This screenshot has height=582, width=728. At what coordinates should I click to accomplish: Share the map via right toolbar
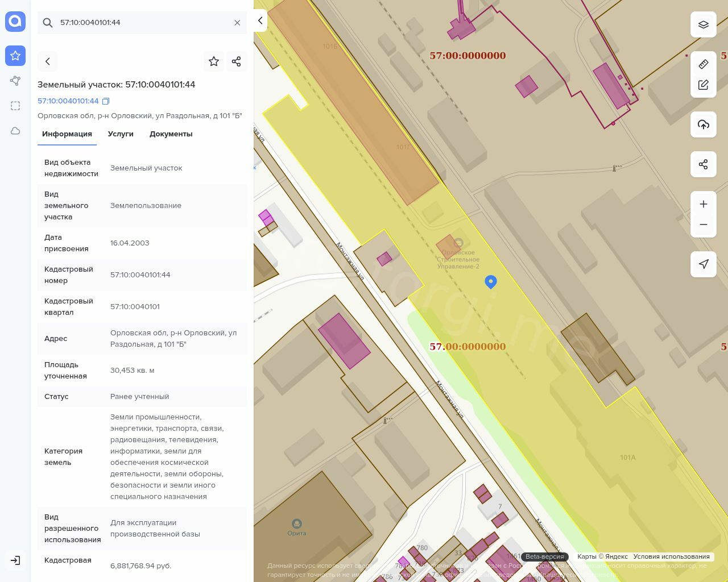click(704, 164)
